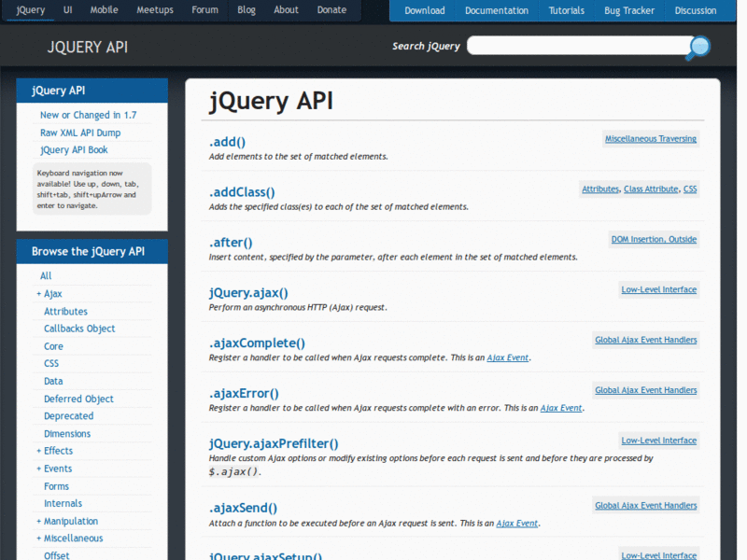Click Miscellaneous Traversing tag link
This screenshot has width=747, height=560.
pos(651,139)
